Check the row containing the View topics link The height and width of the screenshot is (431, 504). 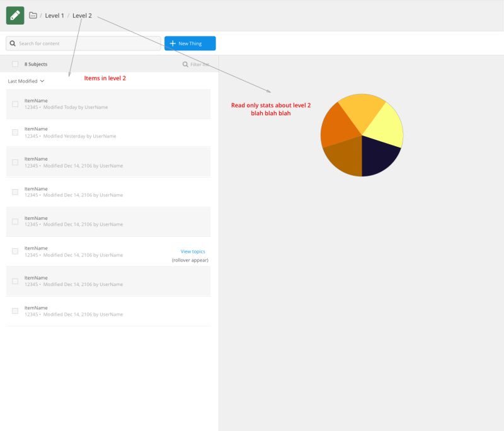[14, 251]
